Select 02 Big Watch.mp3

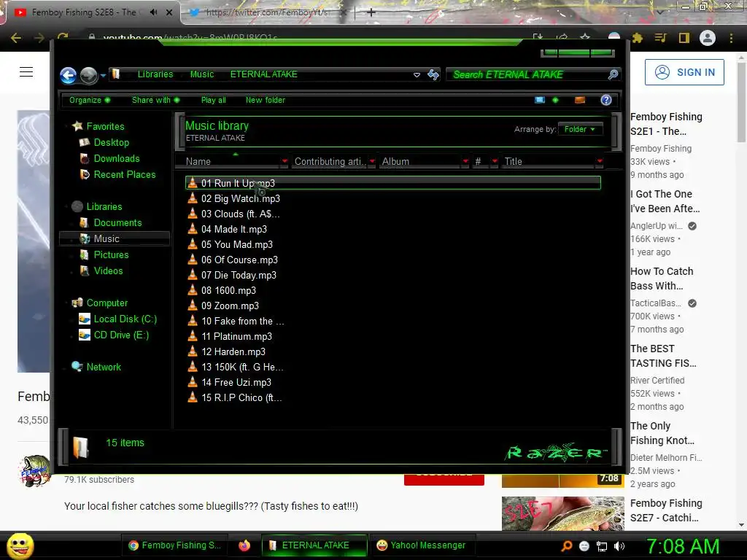pyautogui.click(x=241, y=198)
